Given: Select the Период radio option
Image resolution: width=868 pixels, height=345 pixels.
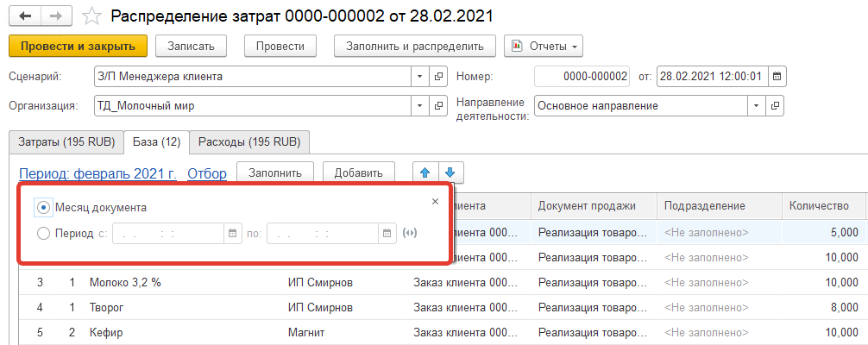Looking at the screenshot, I should 43,233.
